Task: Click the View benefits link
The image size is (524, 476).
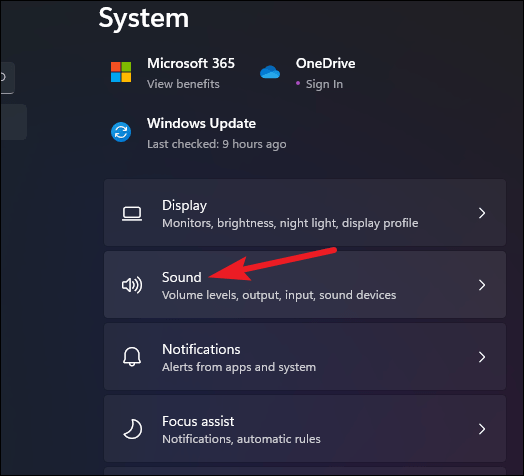Action: (x=183, y=84)
